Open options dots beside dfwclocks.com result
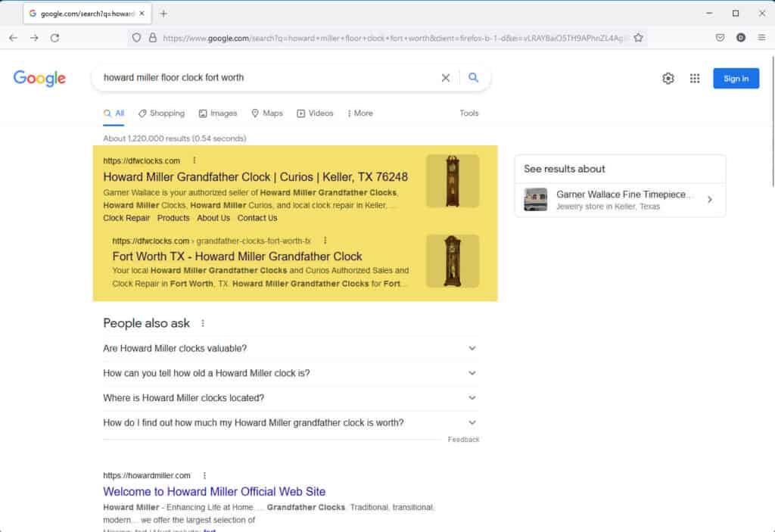This screenshot has height=532, width=775. pos(195,160)
